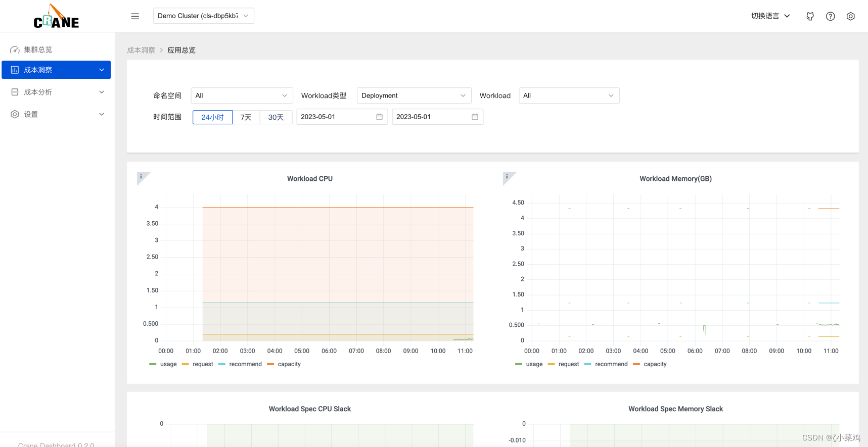The height and width of the screenshot is (447, 868).
Task: Select the 30天 time range
Action: [276, 117]
